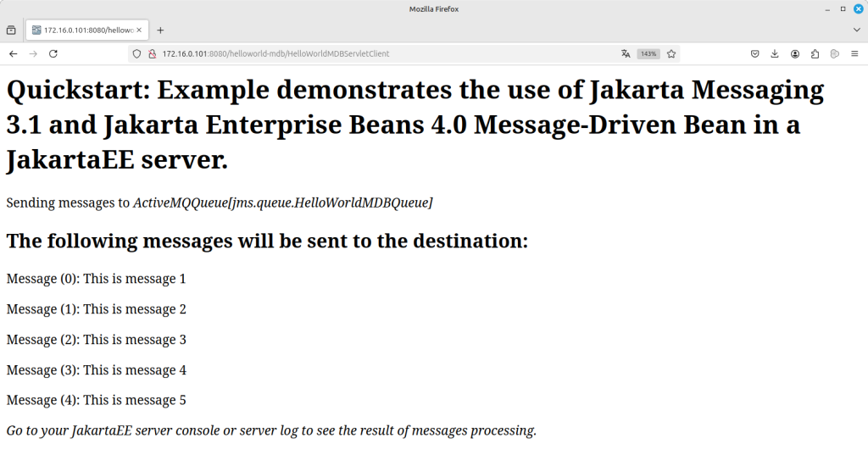
Task: Reload the current page
Action: coord(53,53)
